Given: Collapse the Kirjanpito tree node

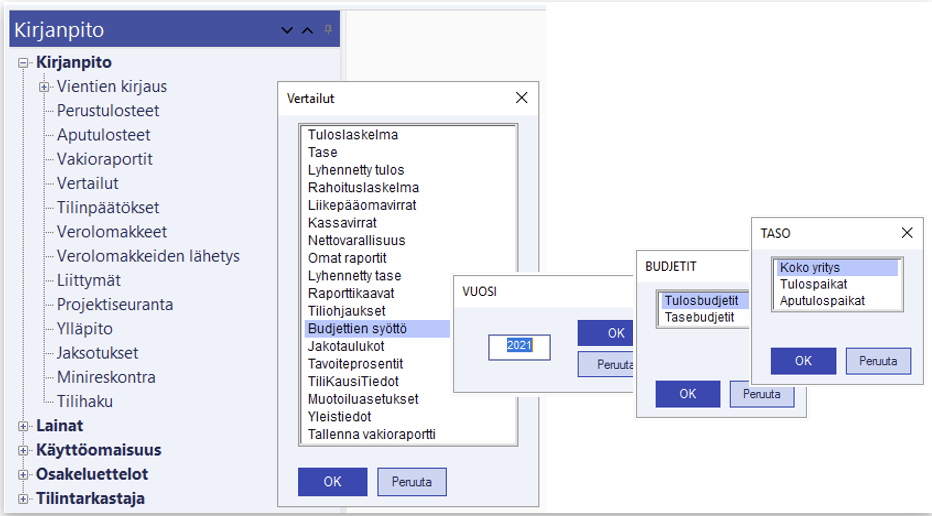Looking at the screenshot, I should coord(23,63).
